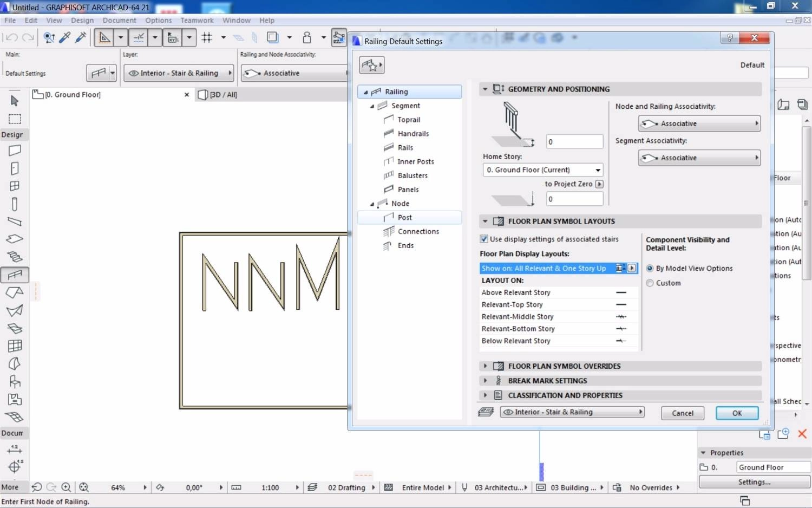
Task: Select the active Railing tool in toolbox
Action: [15, 275]
